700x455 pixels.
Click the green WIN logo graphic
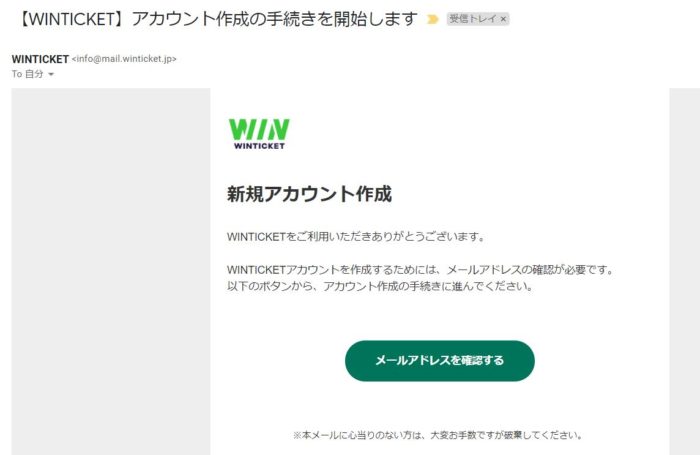click(259, 129)
